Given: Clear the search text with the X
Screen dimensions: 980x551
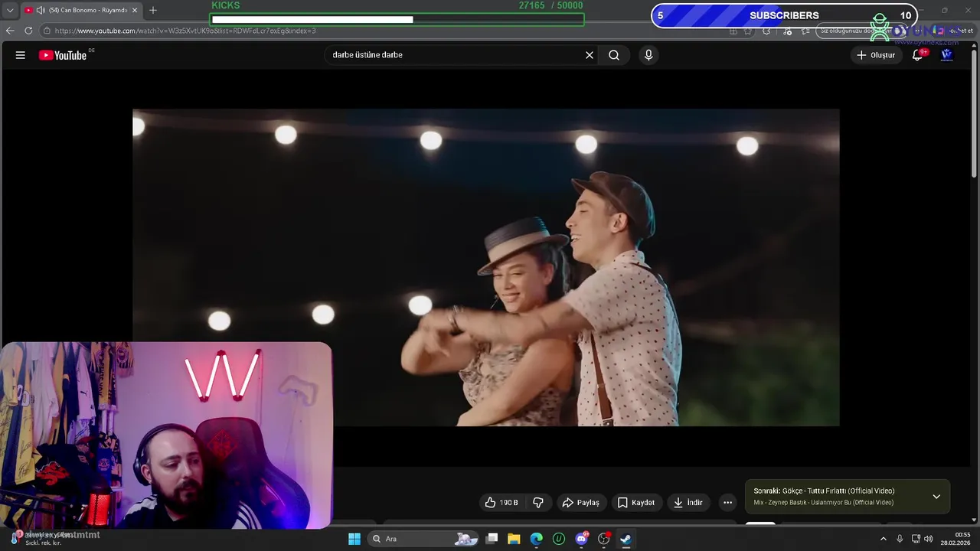Looking at the screenshot, I should tap(590, 55).
